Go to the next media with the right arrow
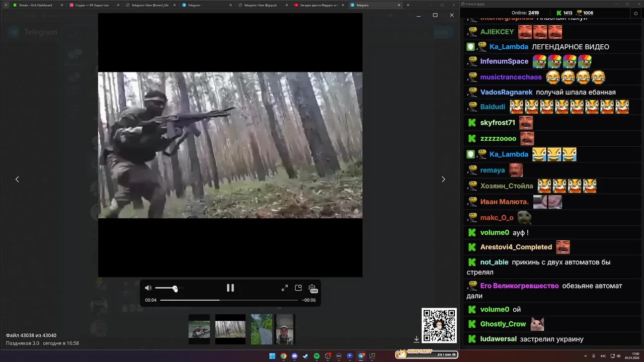 (x=443, y=179)
